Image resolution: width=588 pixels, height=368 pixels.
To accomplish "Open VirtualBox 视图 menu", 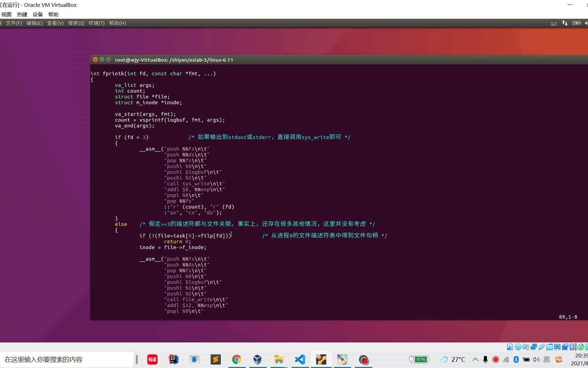I will [x=6, y=14].
